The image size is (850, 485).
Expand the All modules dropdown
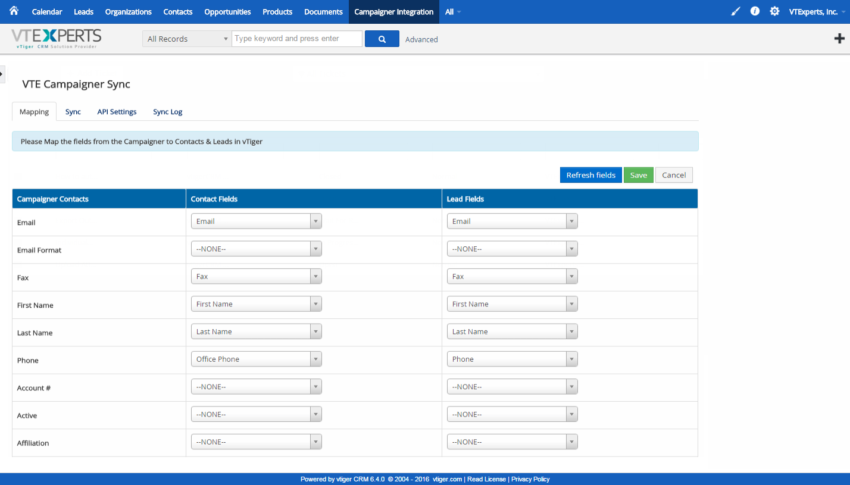tap(453, 12)
